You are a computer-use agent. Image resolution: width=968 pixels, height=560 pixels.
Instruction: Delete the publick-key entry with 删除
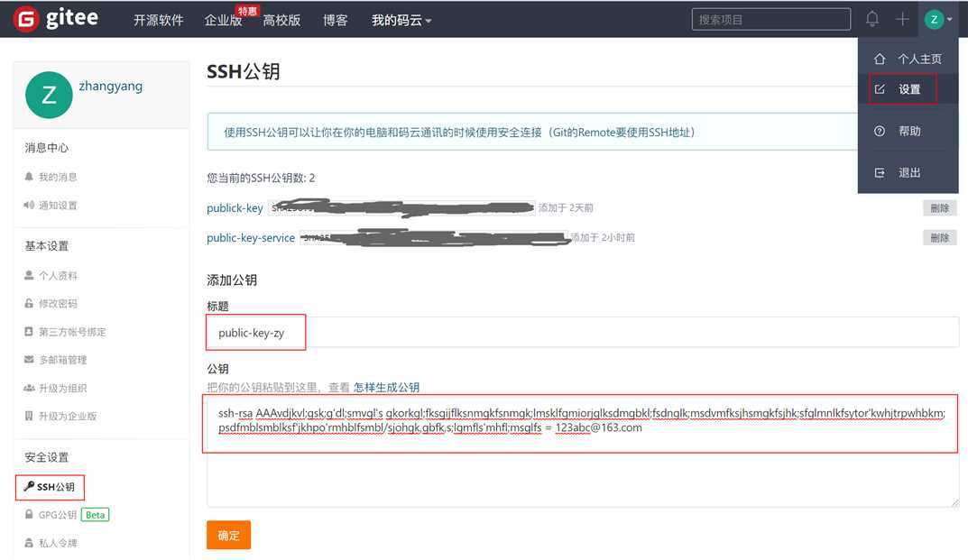tap(940, 208)
